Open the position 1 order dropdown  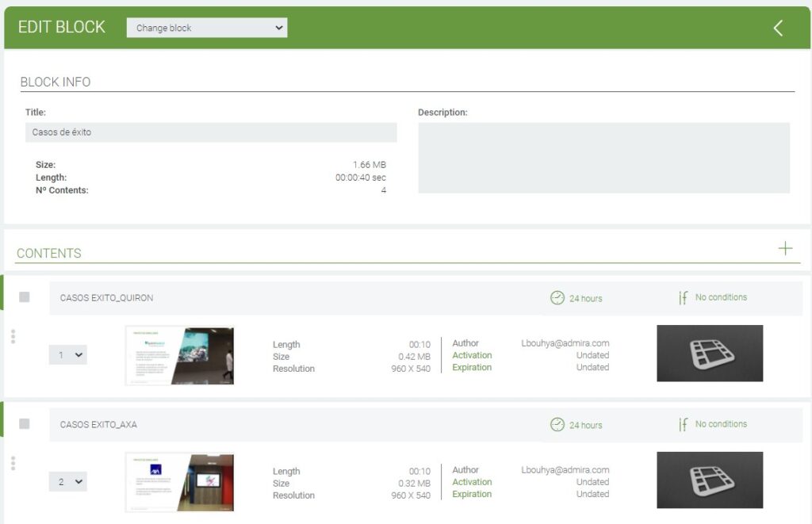tap(68, 355)
